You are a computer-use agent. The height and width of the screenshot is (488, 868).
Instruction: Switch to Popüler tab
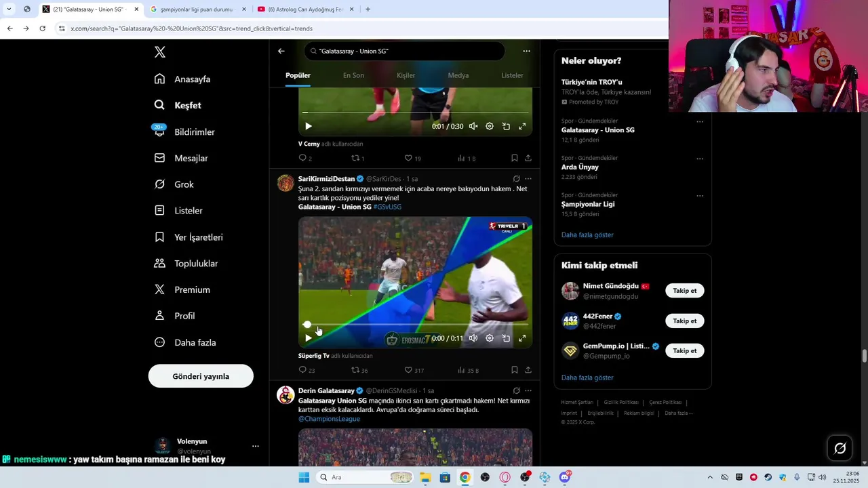298,75
